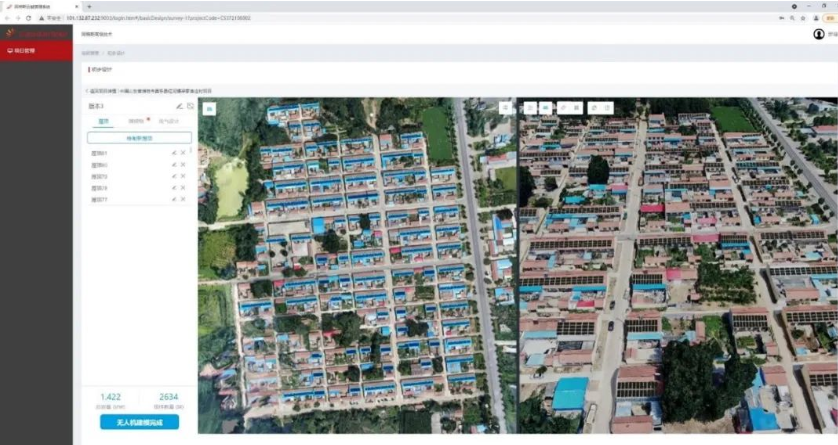The width and height of the screenshot is (838, 445).
Task: Edit roof 屋顶77 with its pencil icon
Action: pos(174,200)
